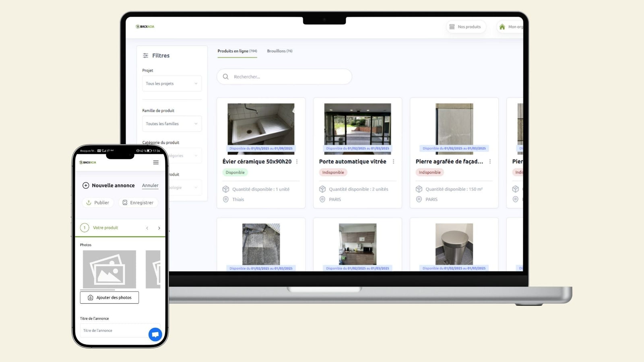This screenshot has height=362, width=644.
Task: Select step 1 Votre produit on phone
Action: (x=99, y=228)
